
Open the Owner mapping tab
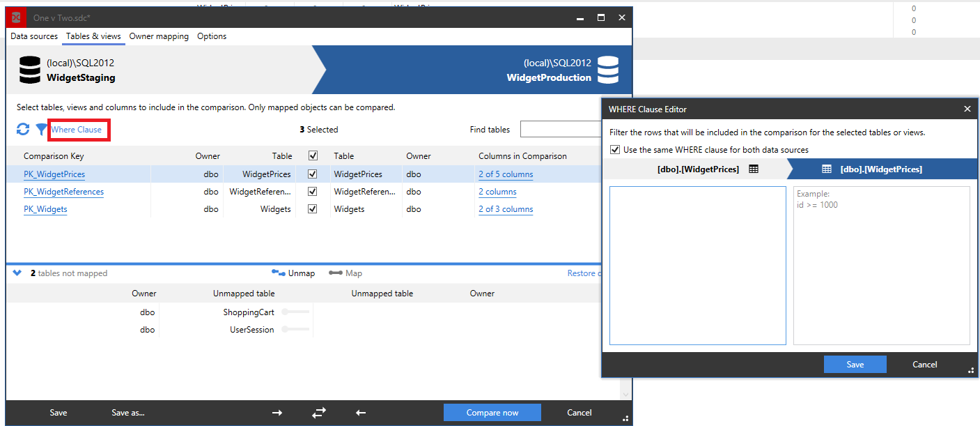tap(159, 36)
